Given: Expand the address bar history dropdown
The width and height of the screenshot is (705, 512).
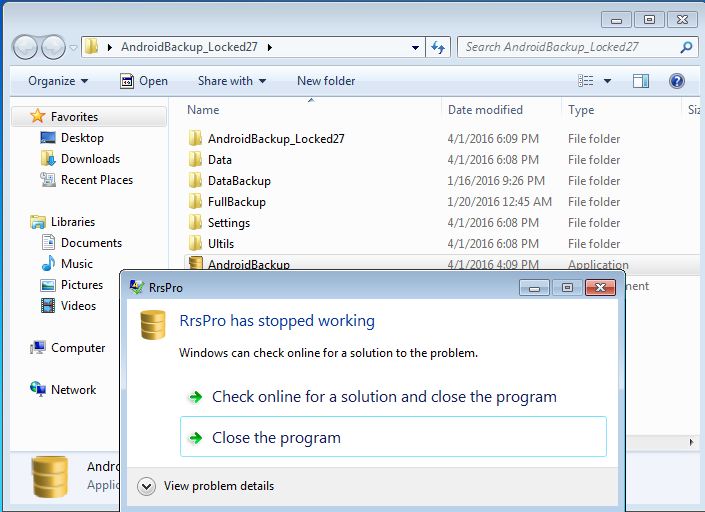Looking at the screenshot, I should (415, 47).
